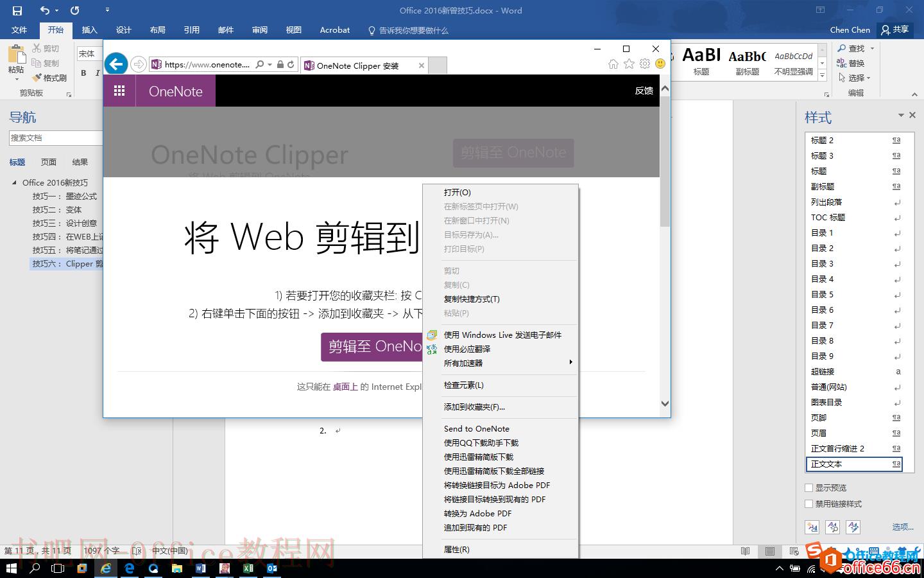Click the 共享 button in Word

[894, 30]
